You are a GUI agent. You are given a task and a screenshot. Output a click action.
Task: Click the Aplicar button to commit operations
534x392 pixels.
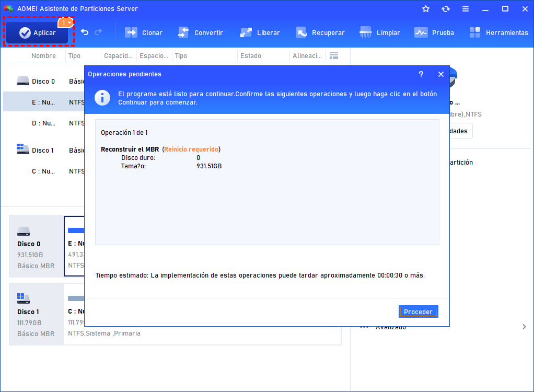pos(37,33)
